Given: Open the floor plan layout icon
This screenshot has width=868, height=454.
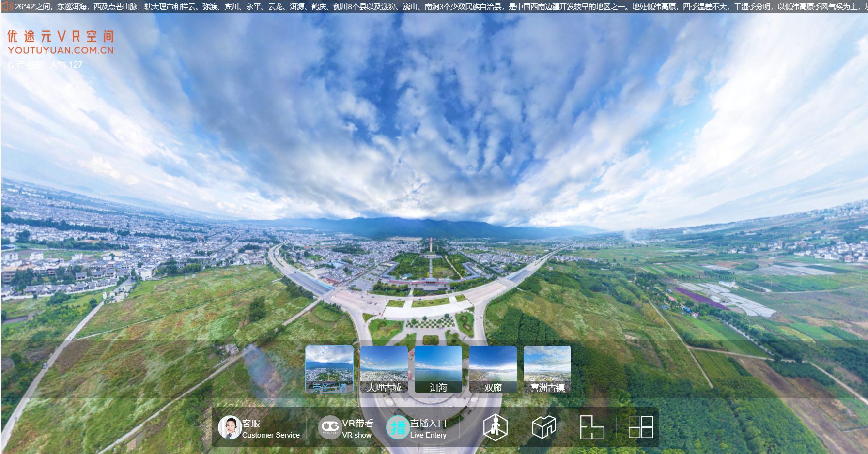Looking at the screenshot, I should pyautogui.click(x=592, y=427).
